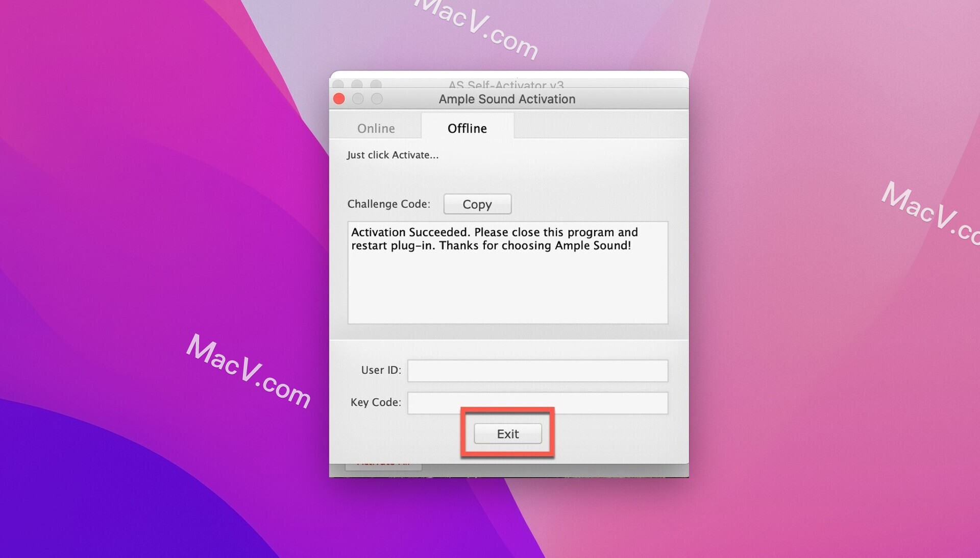The height and width of the screenshot is (558, 980).
Task: Click the activation status text area
Action: click(505, 272)
